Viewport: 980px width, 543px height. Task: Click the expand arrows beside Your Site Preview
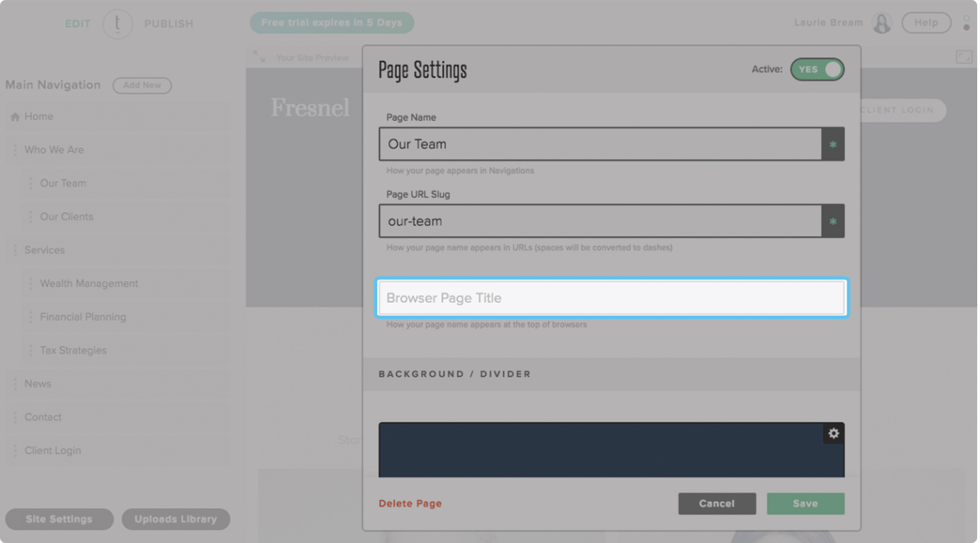[259, 58]
